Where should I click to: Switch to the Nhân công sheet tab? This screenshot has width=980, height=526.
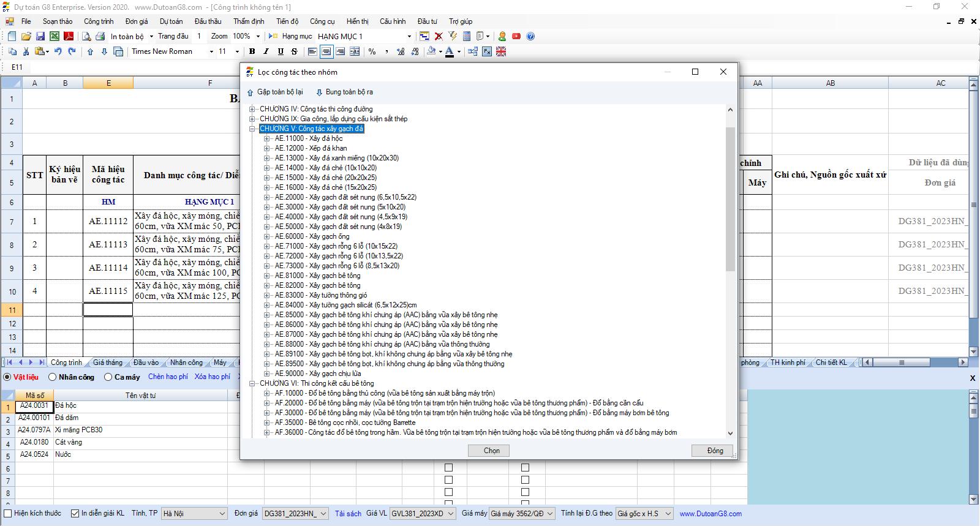186,363
